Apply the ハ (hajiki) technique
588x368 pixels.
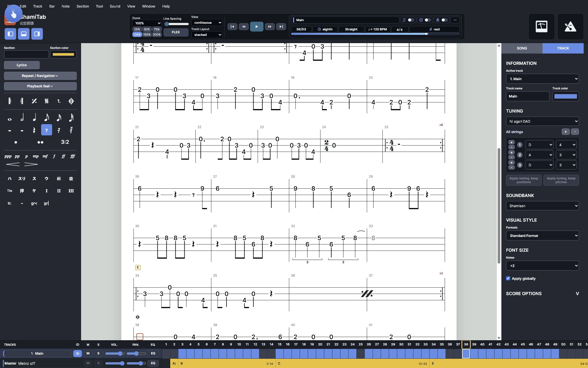pyautogui.click(x=10, y=179)
